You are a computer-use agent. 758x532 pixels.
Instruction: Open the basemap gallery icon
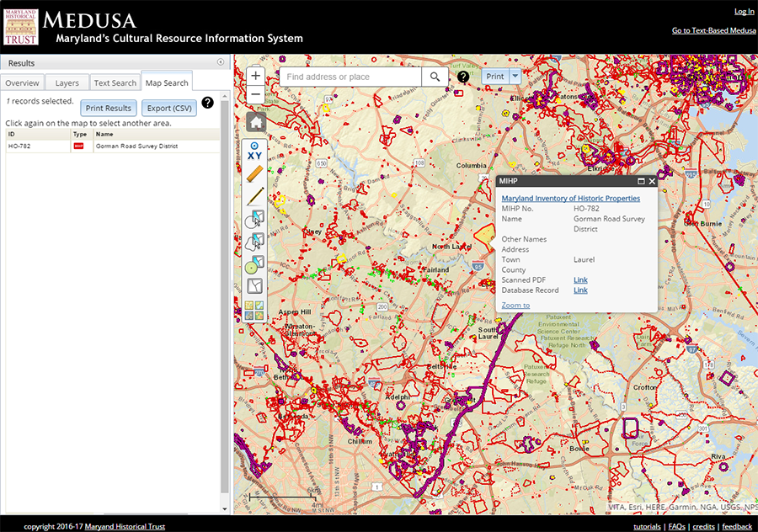pos(255,311)
